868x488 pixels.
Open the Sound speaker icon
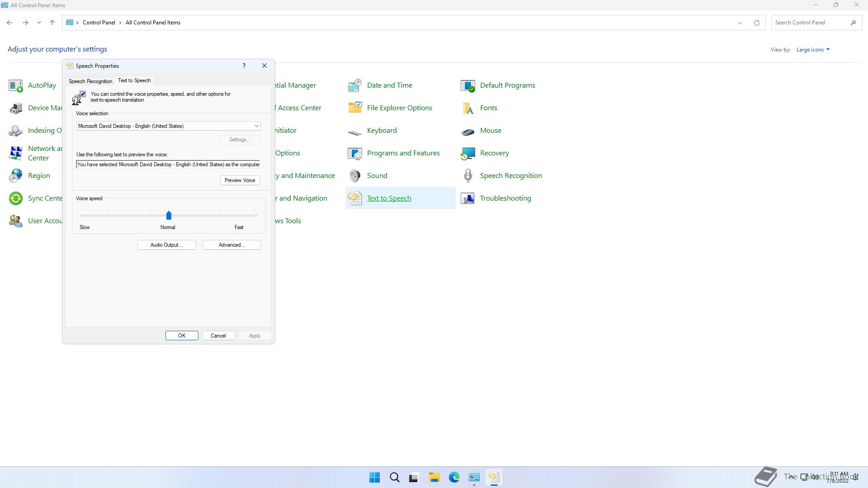coord(355,176)
